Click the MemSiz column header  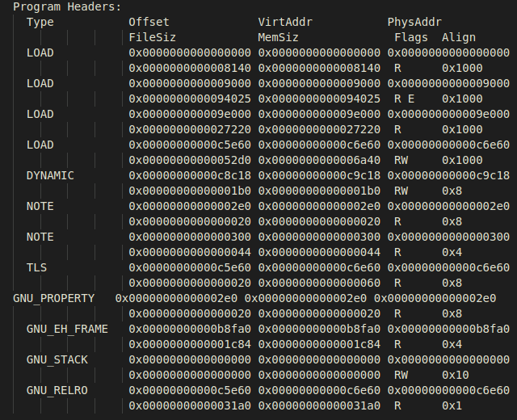278,37
